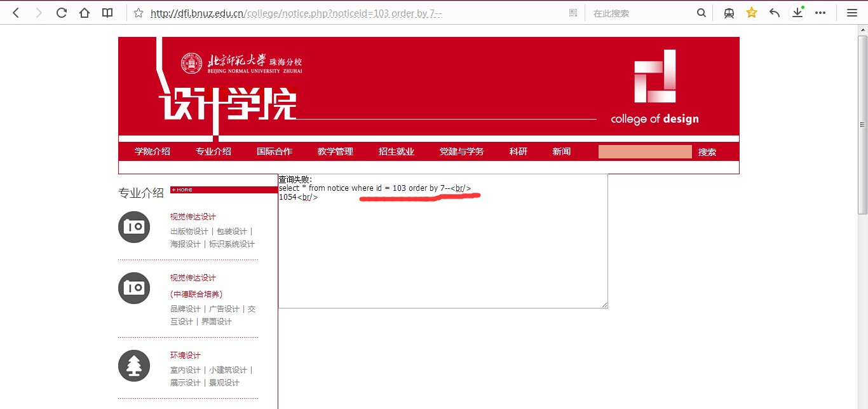Click the 查询失败 error text
This screenshot has height=409, width=868.
tap(295, 179)
